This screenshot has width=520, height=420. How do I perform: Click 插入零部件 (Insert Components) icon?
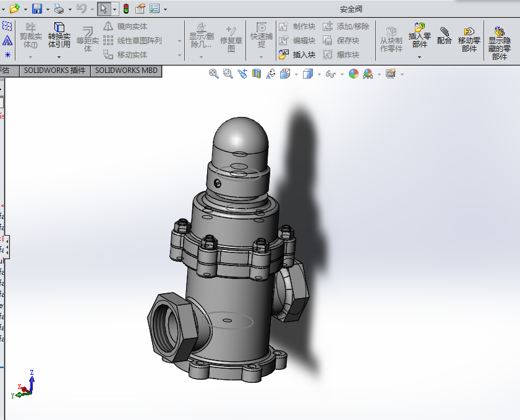pos(419,36)
